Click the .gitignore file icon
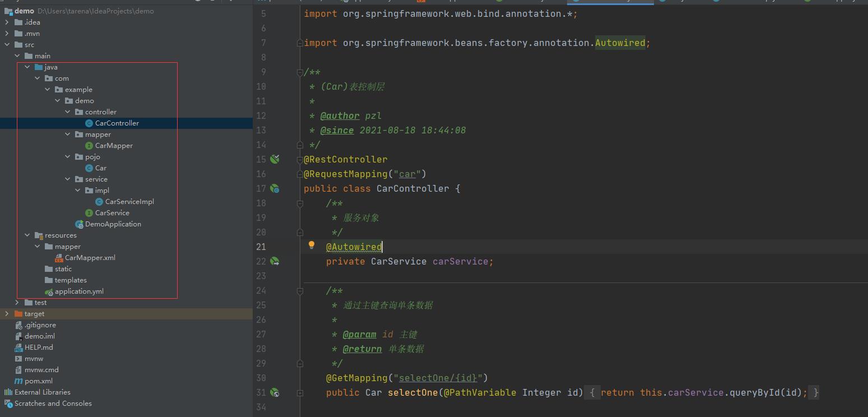 click(19, 325)
